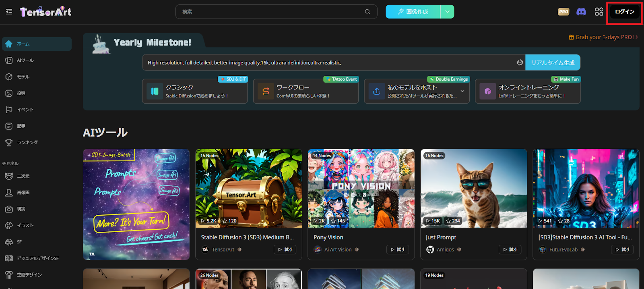This screenshot has width=644, height=289.
Task: Click the dice randomize prompt icon
Action: pos(520,62)
